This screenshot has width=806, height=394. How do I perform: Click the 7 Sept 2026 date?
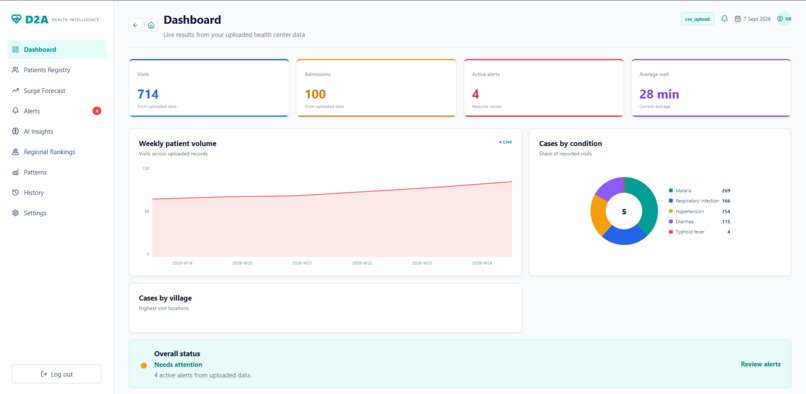point(757,19)
